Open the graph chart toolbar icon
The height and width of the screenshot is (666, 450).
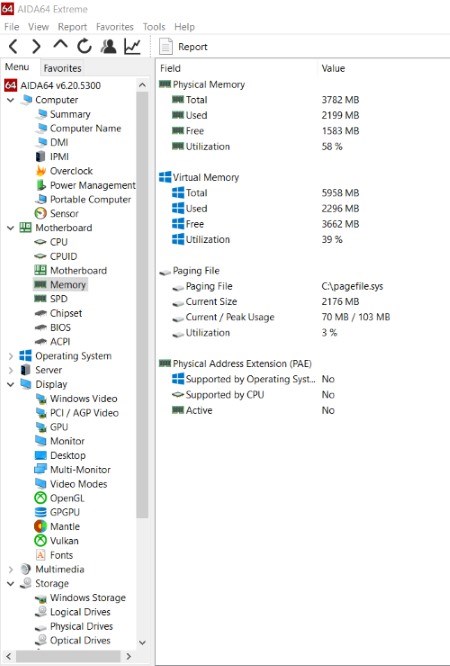(132, 46)
